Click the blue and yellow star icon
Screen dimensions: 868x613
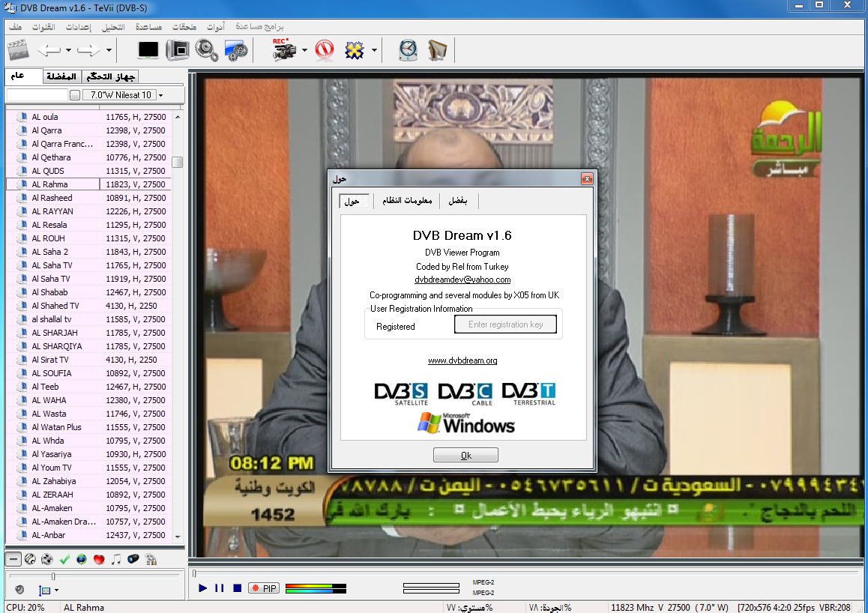(x=355, y=50)
